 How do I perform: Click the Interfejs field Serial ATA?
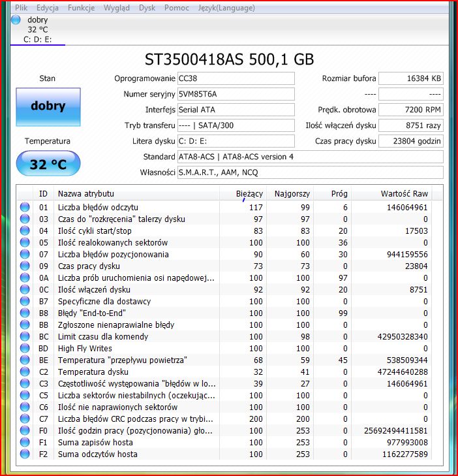pos(236,110)
